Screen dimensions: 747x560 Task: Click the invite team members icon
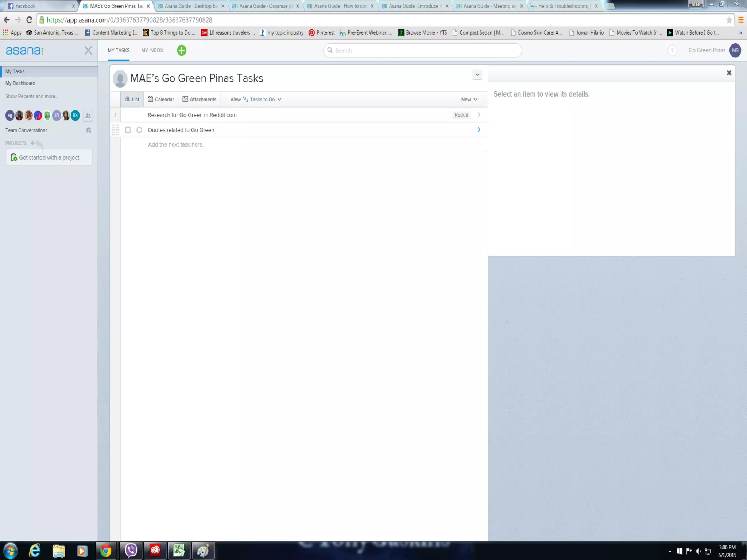pos(88,116)
